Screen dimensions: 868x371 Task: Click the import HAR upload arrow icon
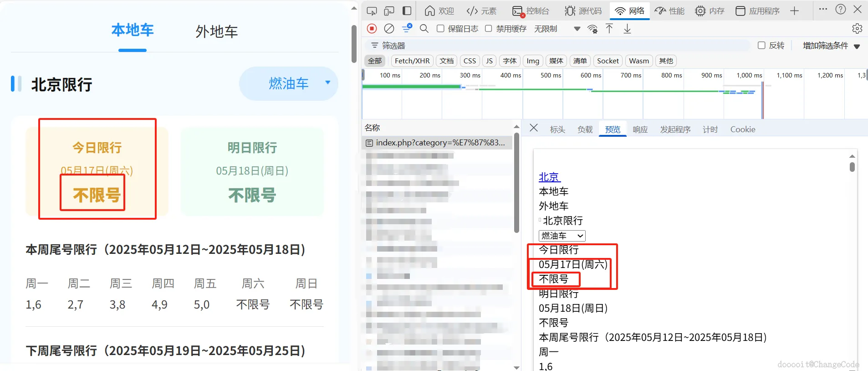609,29
